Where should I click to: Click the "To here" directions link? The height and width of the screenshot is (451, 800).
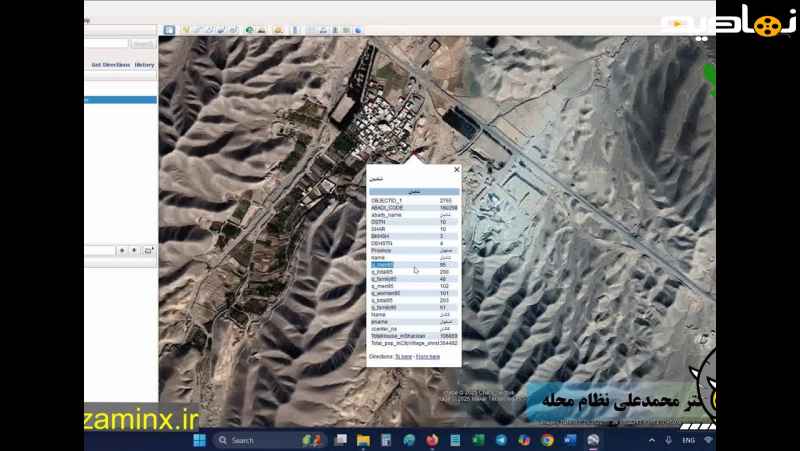[x=403, y=356]
